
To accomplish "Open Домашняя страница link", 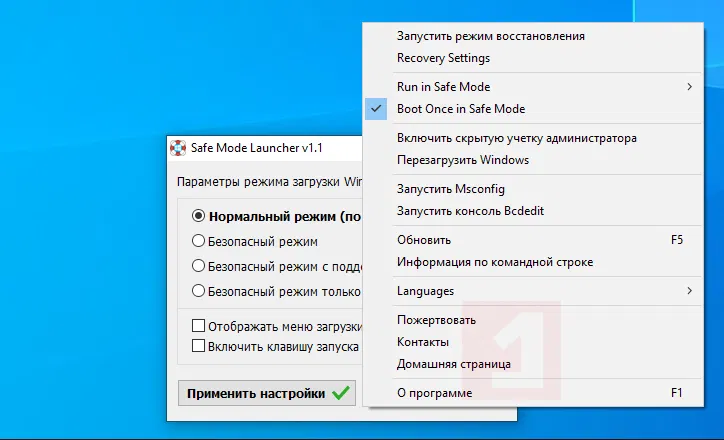I will click(x=453, y=364).
